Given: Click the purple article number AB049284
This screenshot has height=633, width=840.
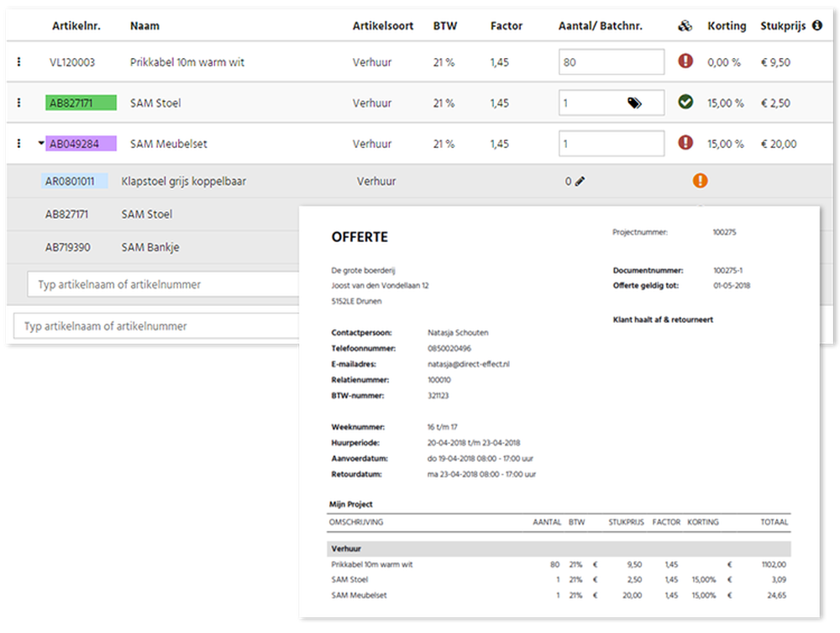Looking at the screenshot, I should point(81,144).
